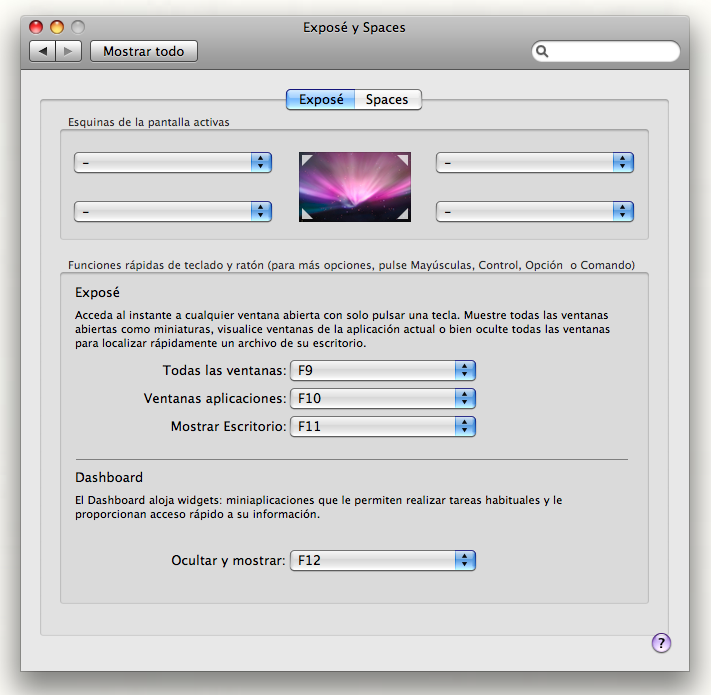Image resolution: width=711 pixels, height=695 pixels.
Task: Click the "Todas las ventanas:" label
Action: click(224, 370)
